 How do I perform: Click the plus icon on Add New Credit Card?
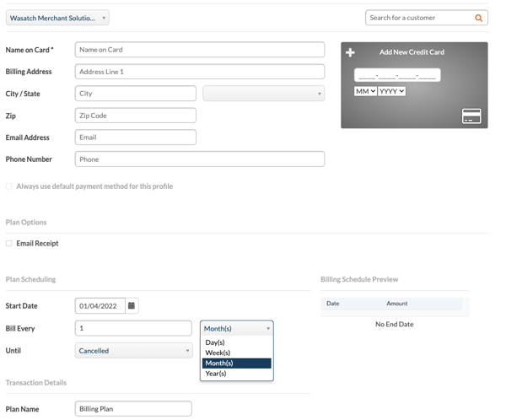click(x=350, y=52)
